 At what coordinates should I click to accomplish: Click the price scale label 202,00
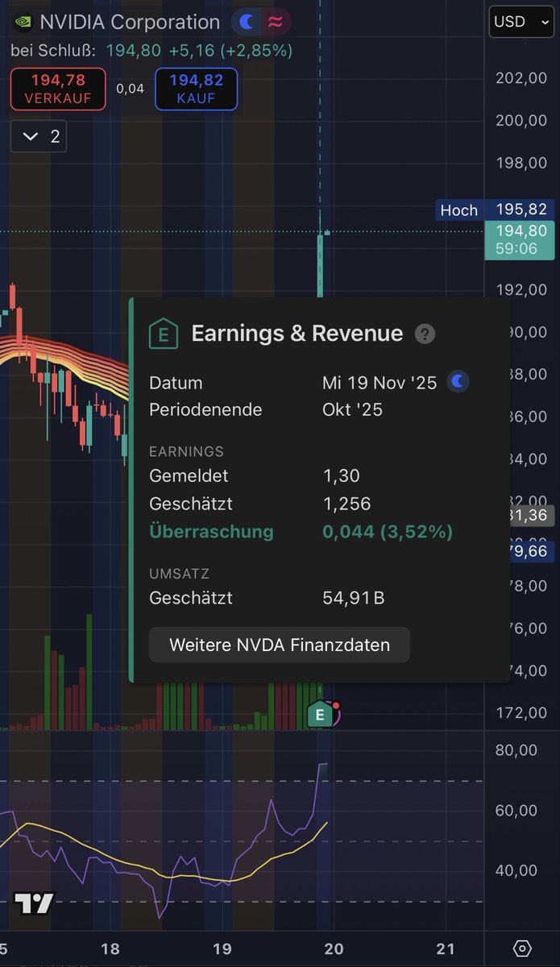pos(521,78)
